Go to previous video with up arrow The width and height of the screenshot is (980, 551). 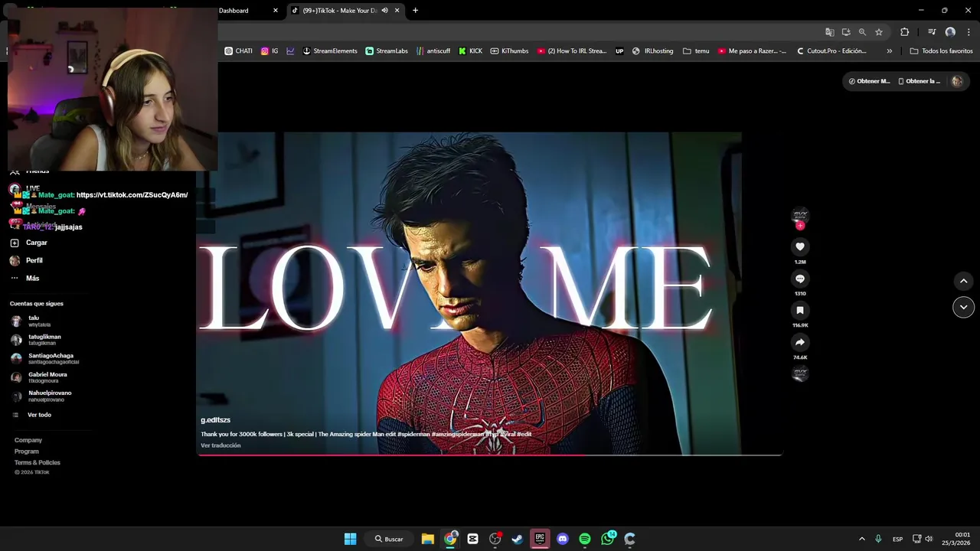pos(963,281)
